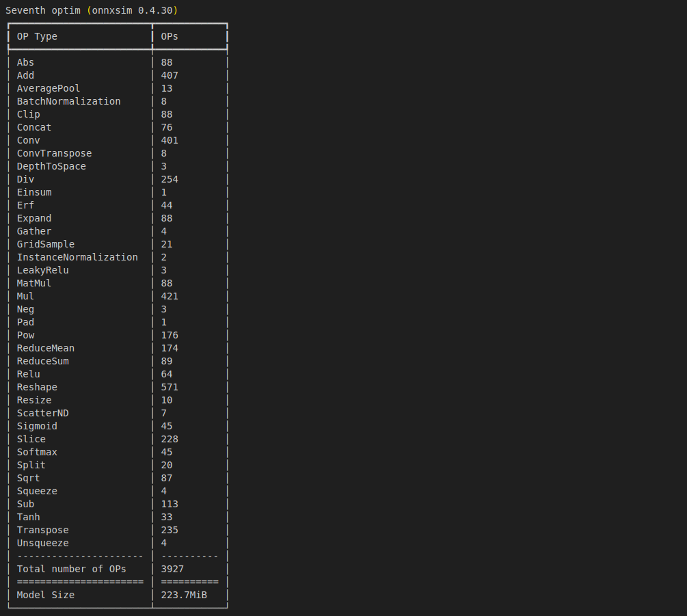Image resolution: width=687 pixels, height=616 pixels.
Task: Click the 'Abs' row label
Action: point(25,63)
